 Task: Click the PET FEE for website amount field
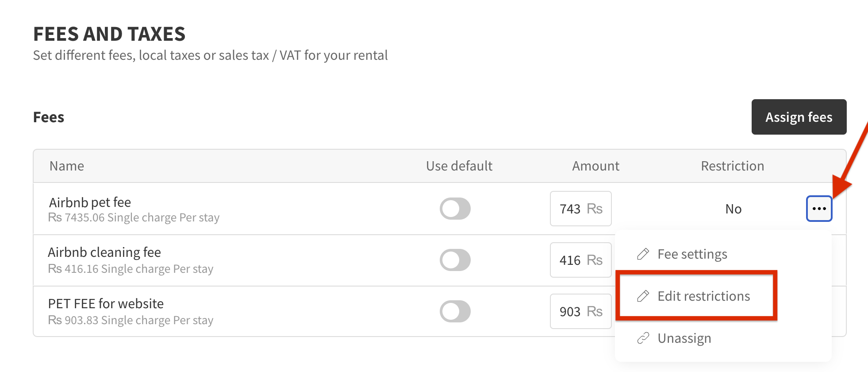(x=580, y=311)
